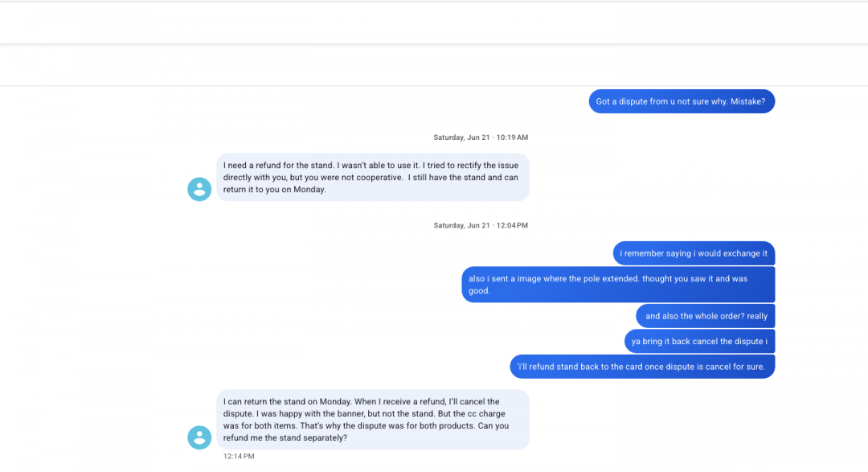Screen dimensions: 868x472
Task: Click the "Saturday, Jun 21 · 10:19 AM" timestamp
Action: [481, 137]
